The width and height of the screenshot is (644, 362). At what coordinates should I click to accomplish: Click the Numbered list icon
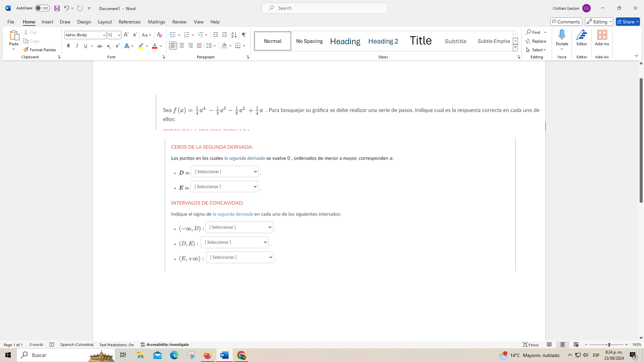[186, 35]
